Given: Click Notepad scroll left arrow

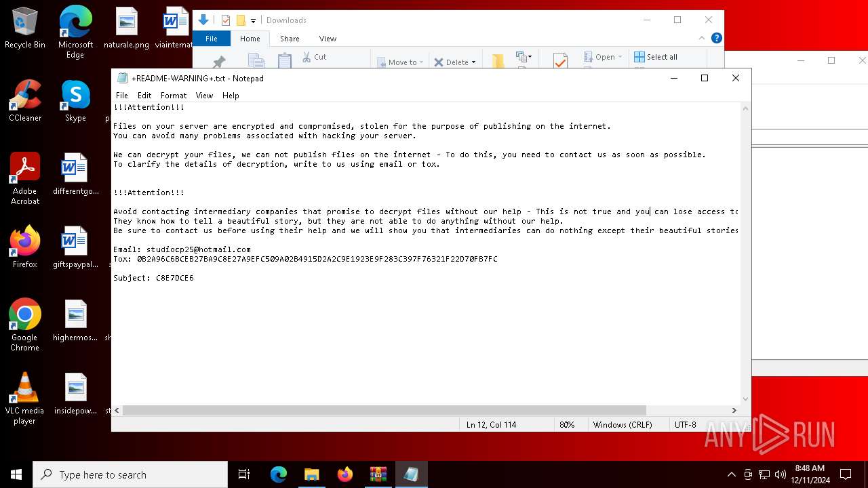Looking at the screenshot, I should click(117, 410).
